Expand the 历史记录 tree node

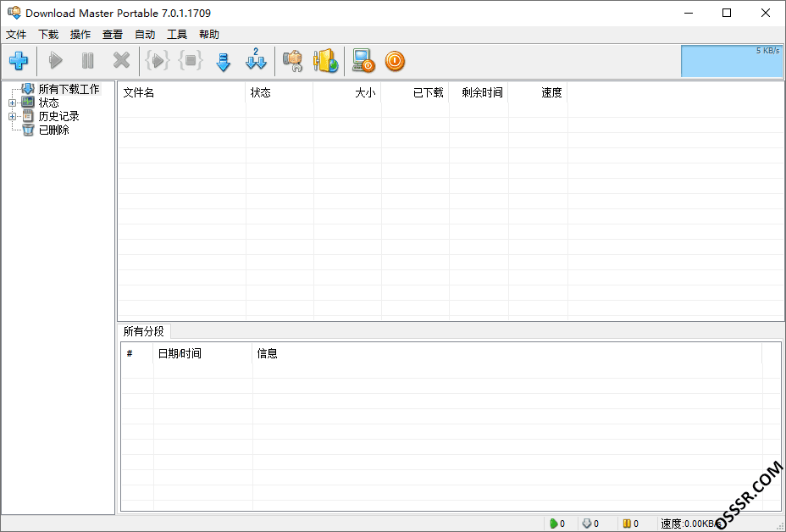click(x=12, y=116)
